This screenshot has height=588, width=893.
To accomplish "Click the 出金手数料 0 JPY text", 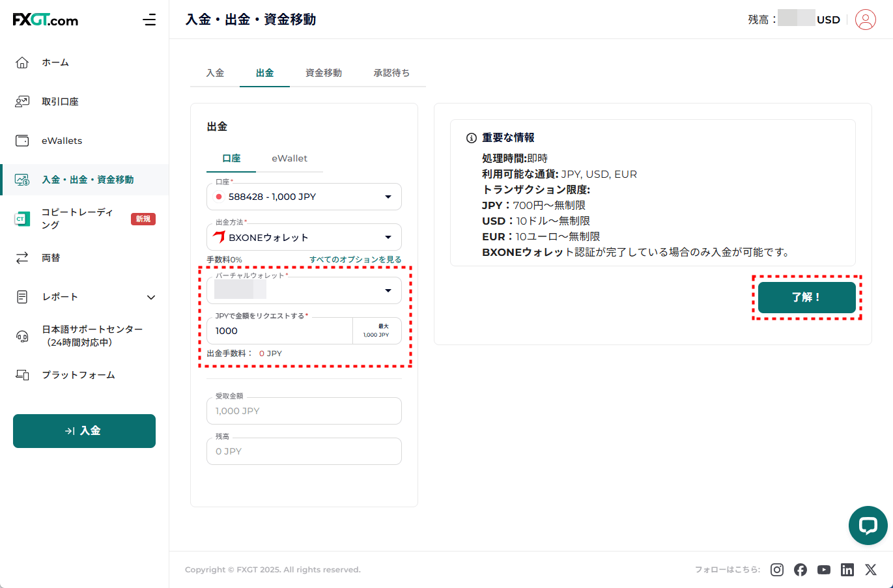I will tap(244, 354).
